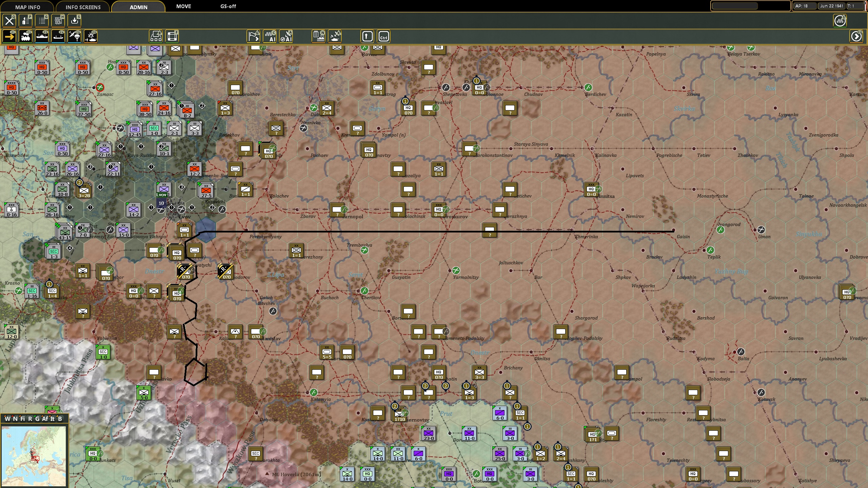This screenshot has height=488, width=868.
Task: Switch to the INFO SCREENS tab
Action: (x=83, y=7)
